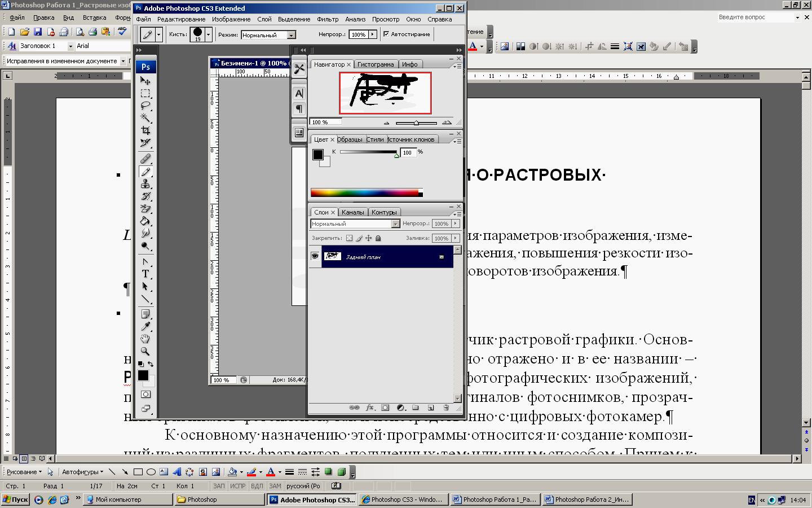Select the Eyedropper tool
The image size is (812, 508).
coord(145,326)
